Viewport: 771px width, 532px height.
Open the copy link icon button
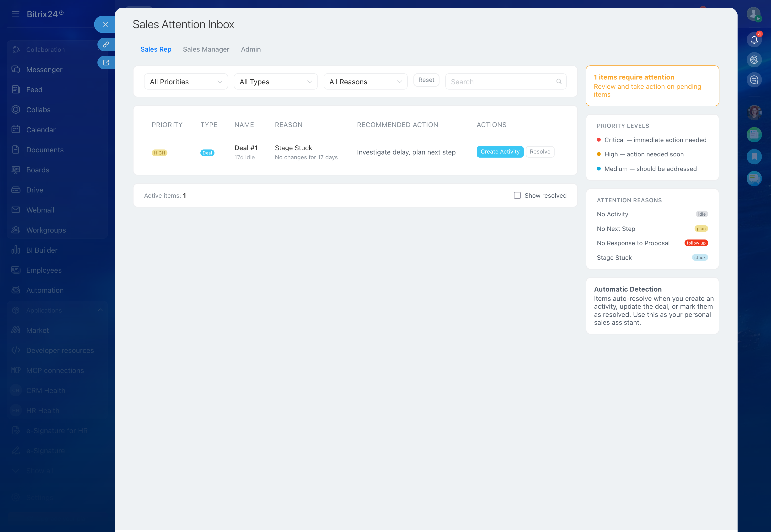(x=106, y=44)
